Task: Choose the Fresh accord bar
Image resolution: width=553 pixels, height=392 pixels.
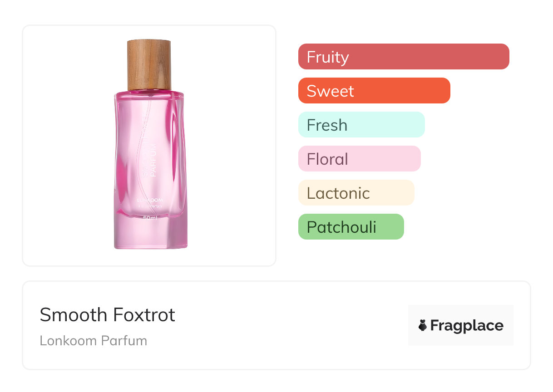Action: 361,125
